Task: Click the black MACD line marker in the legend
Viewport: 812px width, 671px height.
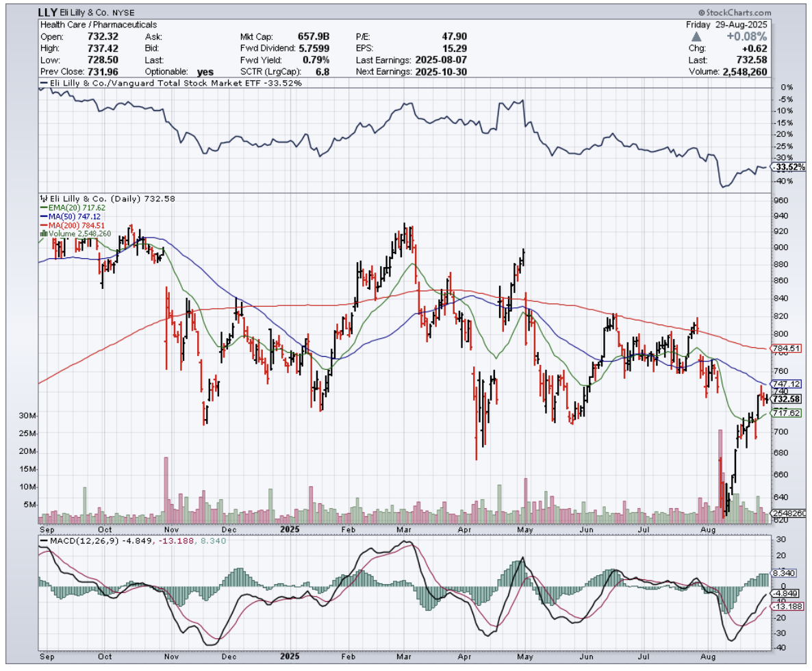Action: click(x=44, y=541)
